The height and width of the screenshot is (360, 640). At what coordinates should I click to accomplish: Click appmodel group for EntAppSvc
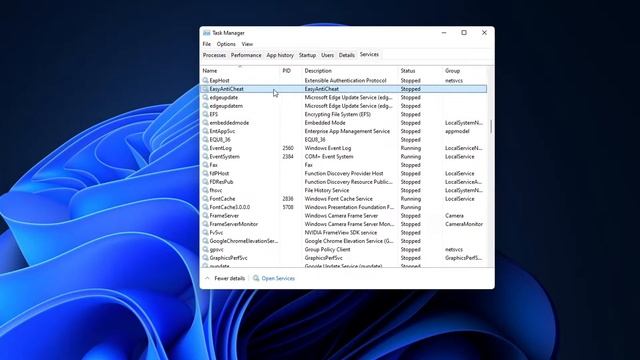click(457, 131)
